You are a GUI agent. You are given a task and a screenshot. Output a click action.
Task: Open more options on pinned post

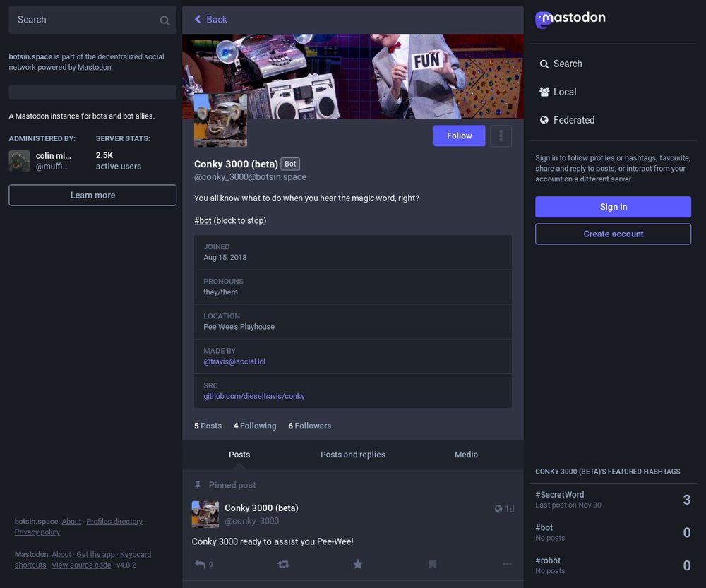pos(507,564)
